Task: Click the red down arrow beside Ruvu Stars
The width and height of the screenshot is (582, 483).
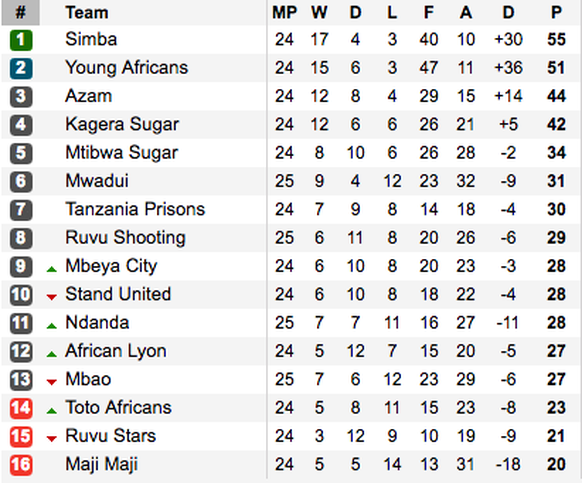Action: (52, 439)
